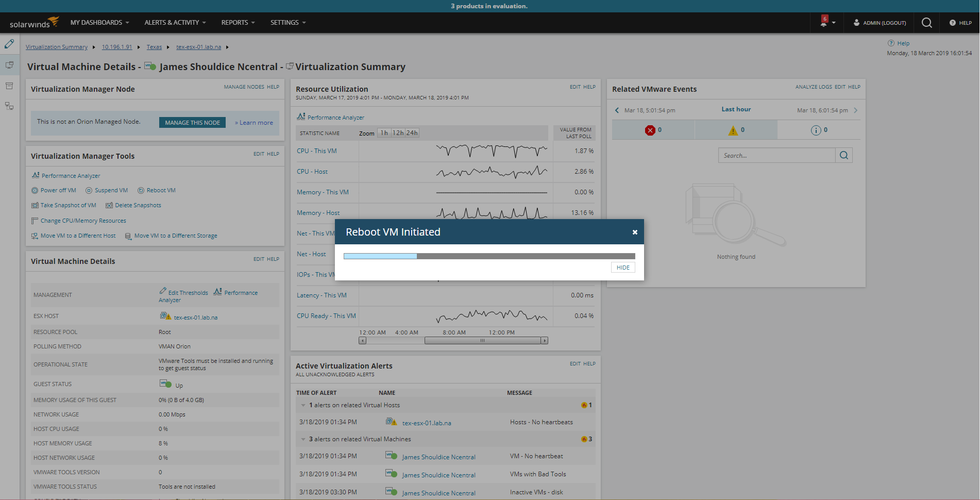Click the Power off VM icon

point(35,191)
